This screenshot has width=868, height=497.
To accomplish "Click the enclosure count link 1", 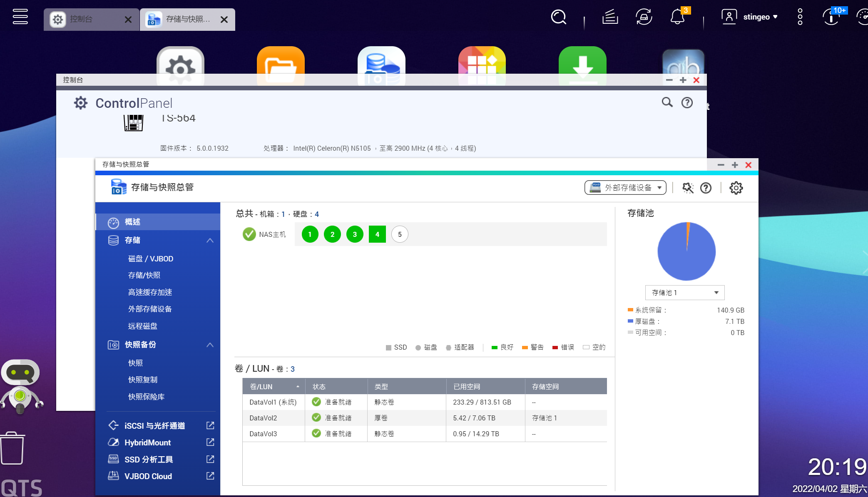I will pos(283,214).
